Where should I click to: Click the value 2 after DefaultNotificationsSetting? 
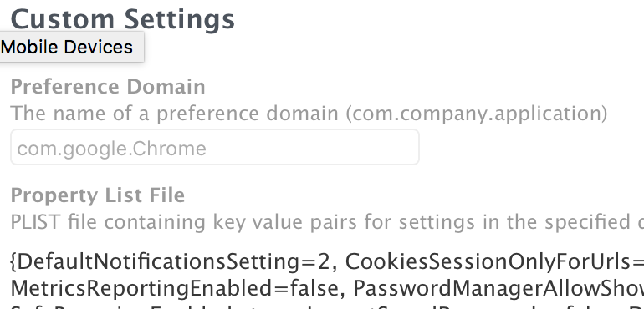click(324, 261)
